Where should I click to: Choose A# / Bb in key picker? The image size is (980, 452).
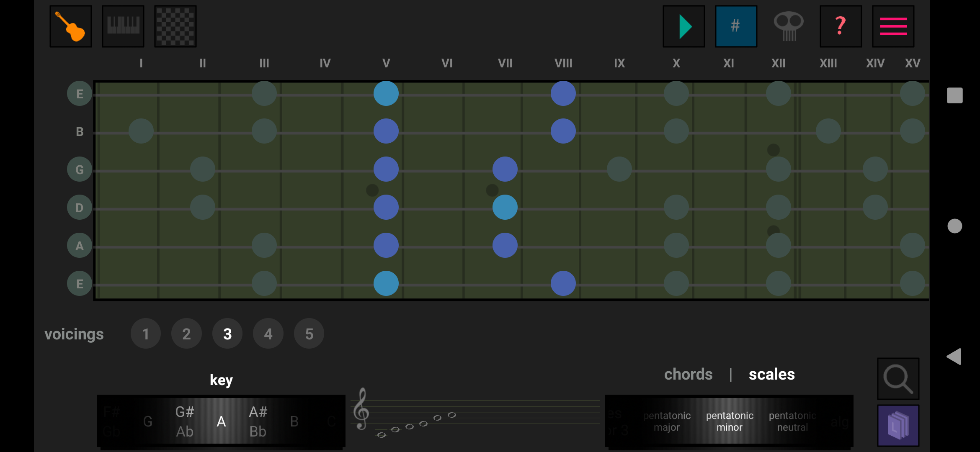pyautogui.click(x=258, y=421)
